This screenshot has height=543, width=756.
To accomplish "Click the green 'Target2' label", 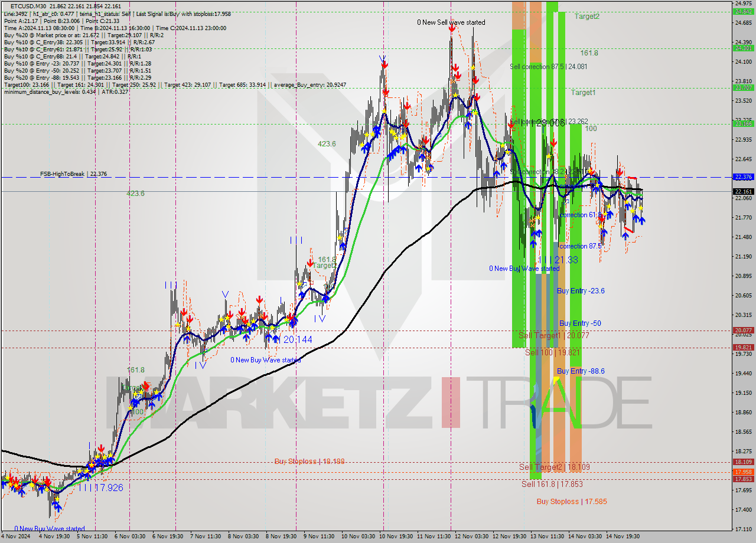I will click(x=587, y=17).
